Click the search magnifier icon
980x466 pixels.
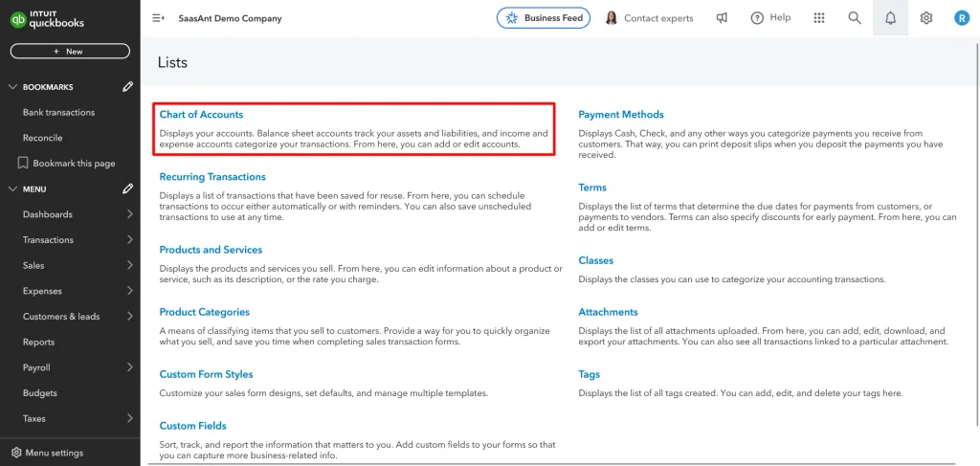tap(855, 18)
